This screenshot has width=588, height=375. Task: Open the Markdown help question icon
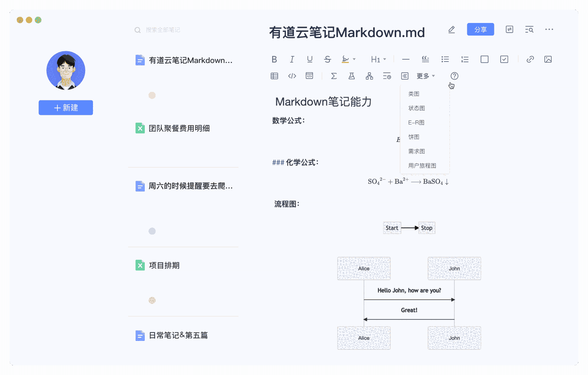tap(454, 76)
